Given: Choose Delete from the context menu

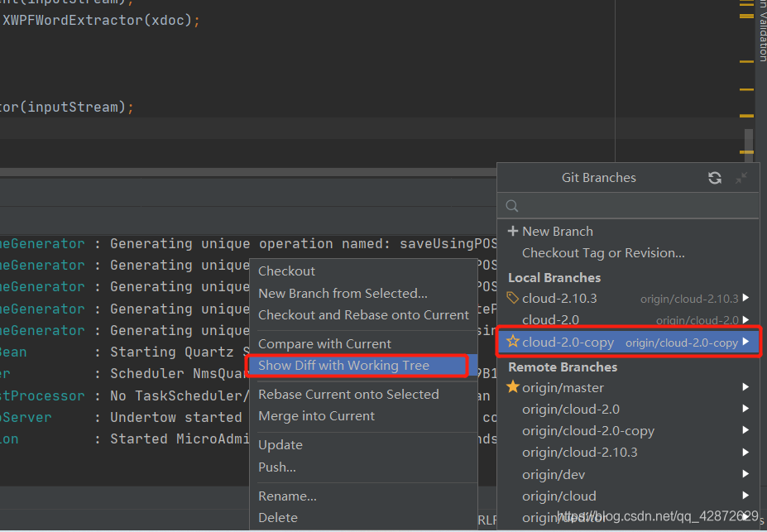Looking at the screenshot, I should click(x=363, y=517).
